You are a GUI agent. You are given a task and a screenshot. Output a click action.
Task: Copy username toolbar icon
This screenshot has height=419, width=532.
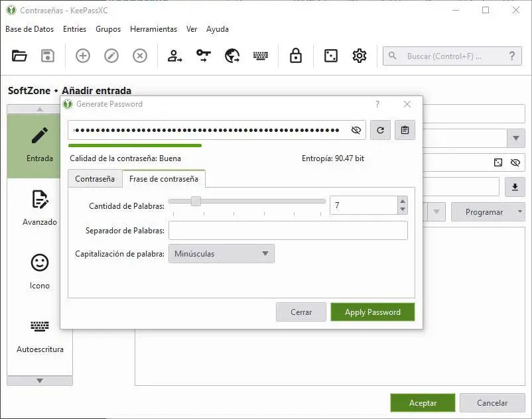point(174,56)
